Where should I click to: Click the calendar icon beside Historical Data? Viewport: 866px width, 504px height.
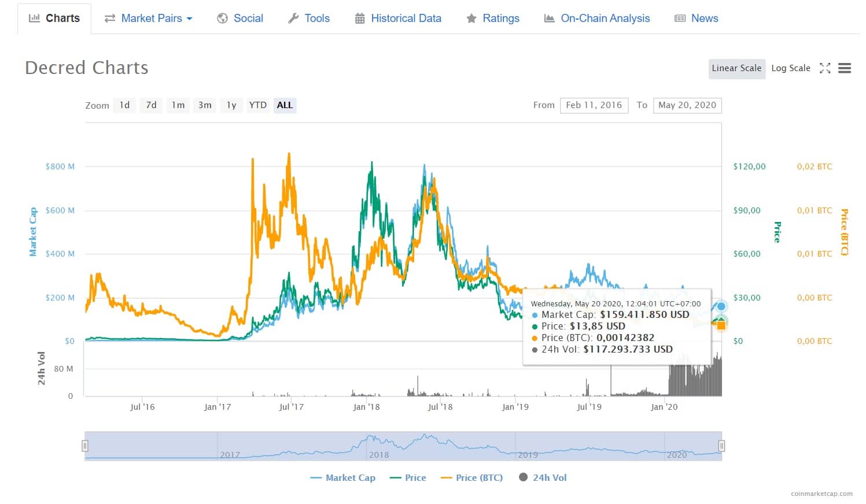360,18
